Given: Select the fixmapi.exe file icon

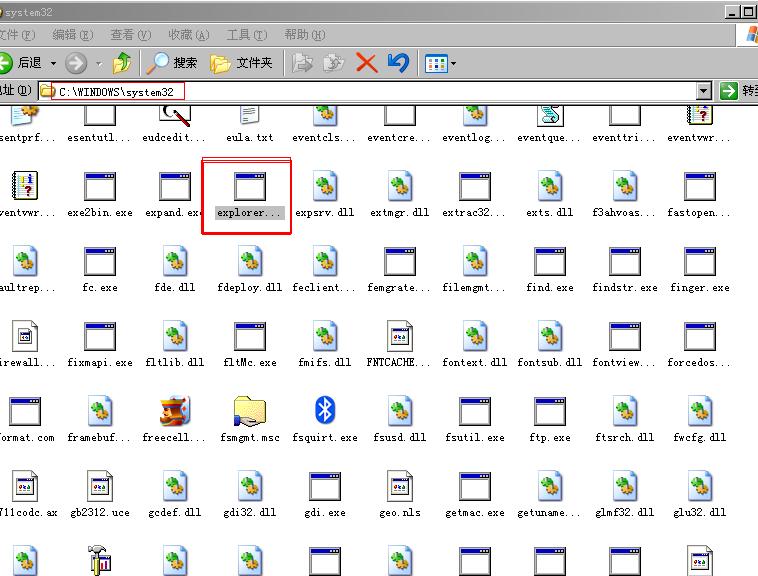Looking at the screenshot, I should (100, 336).
